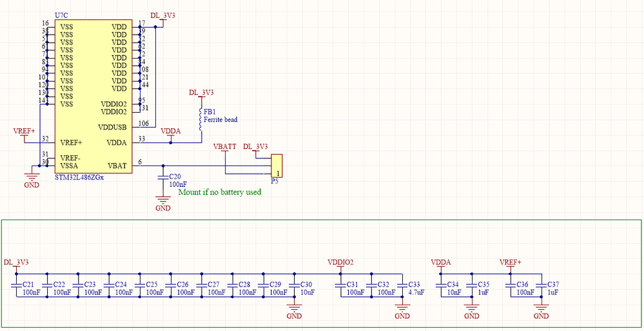Image resolution: width=644 pixels, height=331 pixels.
Task: Select the DL_3V3 power port above FB1
Action: tap(201, 95)
